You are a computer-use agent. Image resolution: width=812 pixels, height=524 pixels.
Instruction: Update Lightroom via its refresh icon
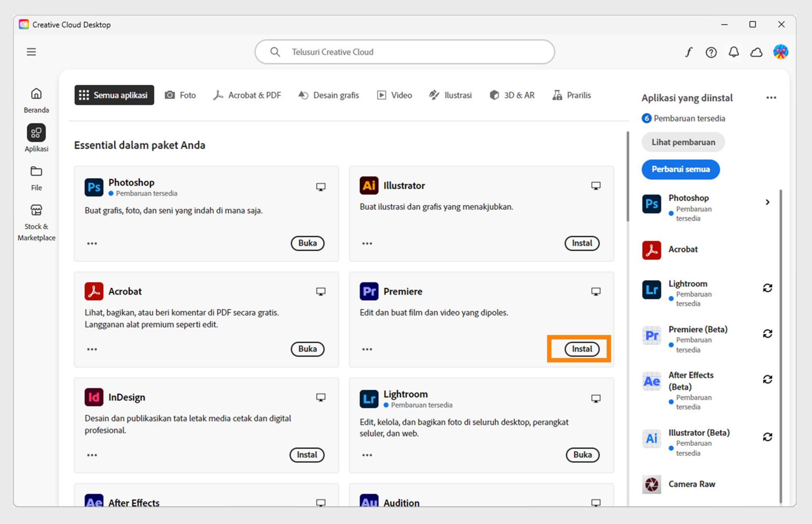point(768,288)
